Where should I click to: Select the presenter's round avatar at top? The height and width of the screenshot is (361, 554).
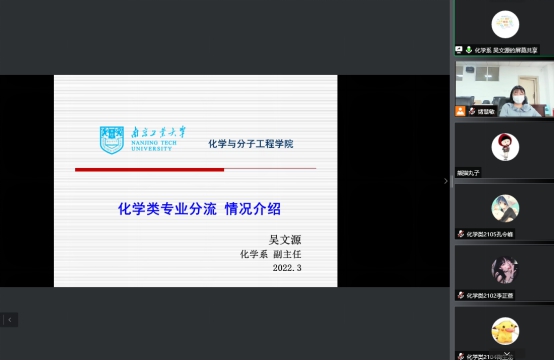click(505, 24)
